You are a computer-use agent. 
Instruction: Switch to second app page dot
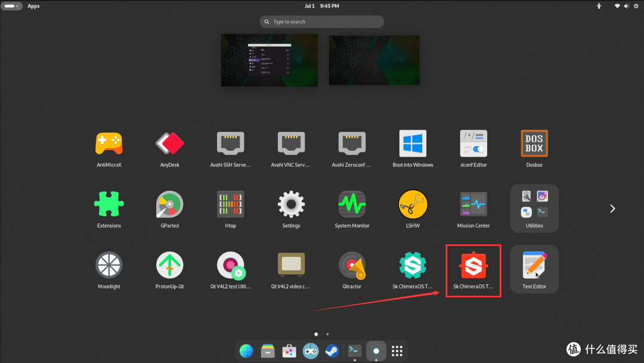tap(327, 334)
